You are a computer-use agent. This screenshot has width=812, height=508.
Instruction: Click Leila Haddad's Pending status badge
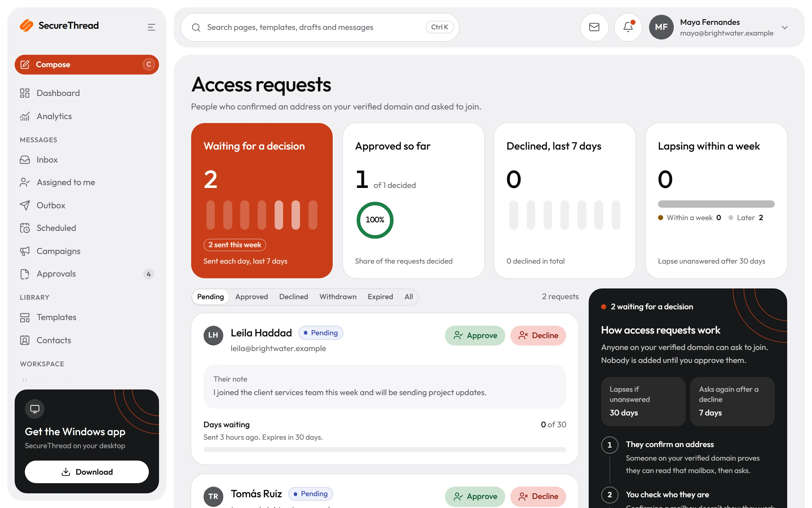pos(321,333)
